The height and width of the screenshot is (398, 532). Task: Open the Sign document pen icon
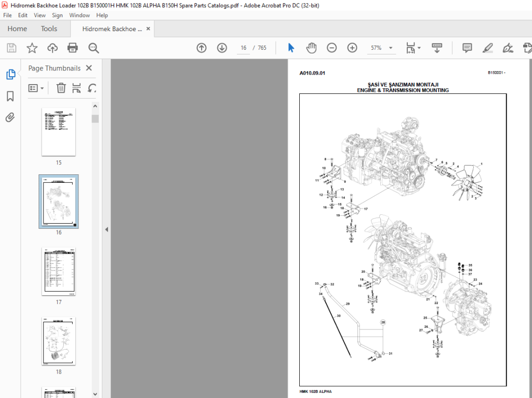[508, 48]
